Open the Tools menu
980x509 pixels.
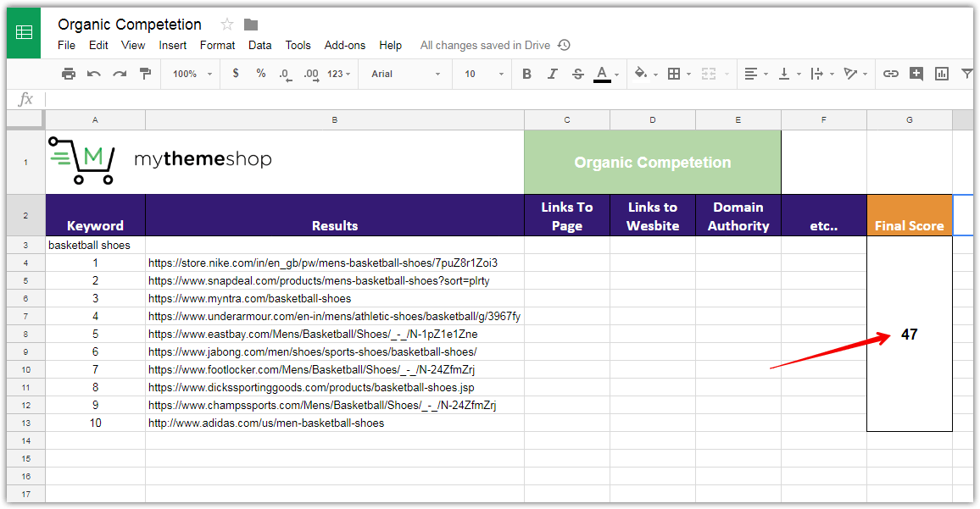click(298, 45)
